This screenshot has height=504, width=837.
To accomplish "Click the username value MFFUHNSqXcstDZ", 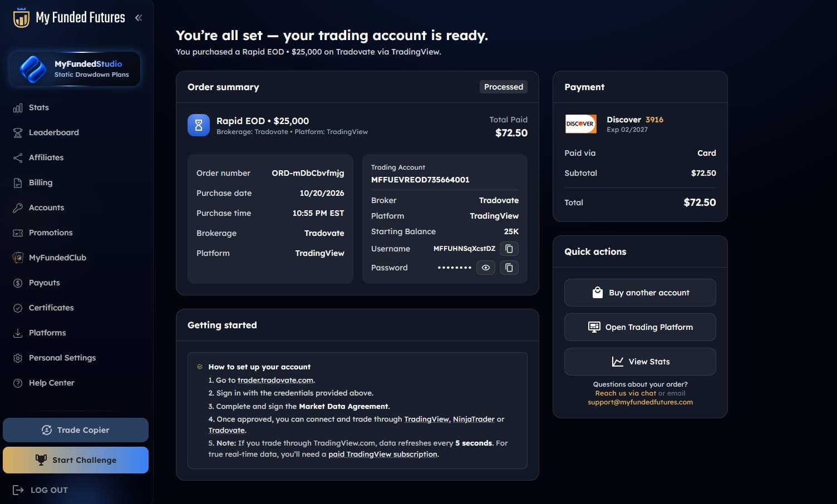I will pyautogui.click(x=464, y=249).
